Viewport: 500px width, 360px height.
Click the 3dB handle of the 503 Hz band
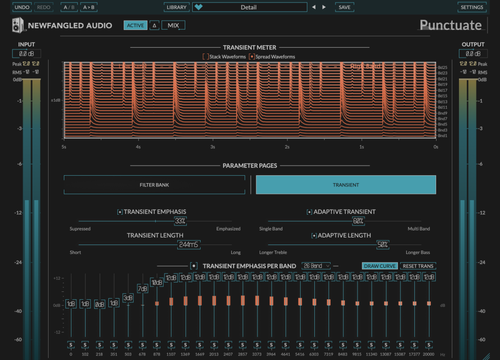[128, 298]
